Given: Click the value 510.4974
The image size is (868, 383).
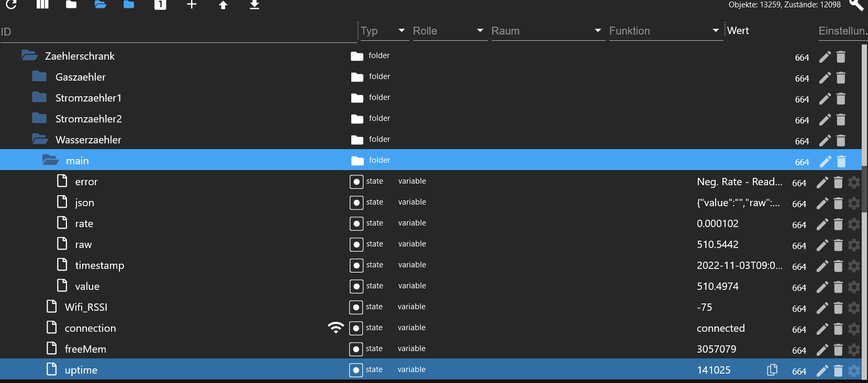Looking at the screenshot, I should [x=718, y=286].
